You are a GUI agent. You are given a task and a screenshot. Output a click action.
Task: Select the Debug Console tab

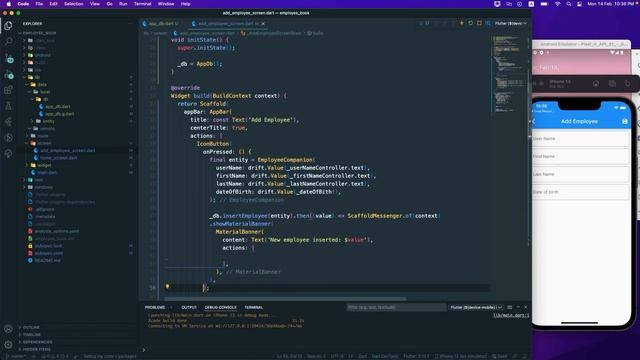coord(220,307)
